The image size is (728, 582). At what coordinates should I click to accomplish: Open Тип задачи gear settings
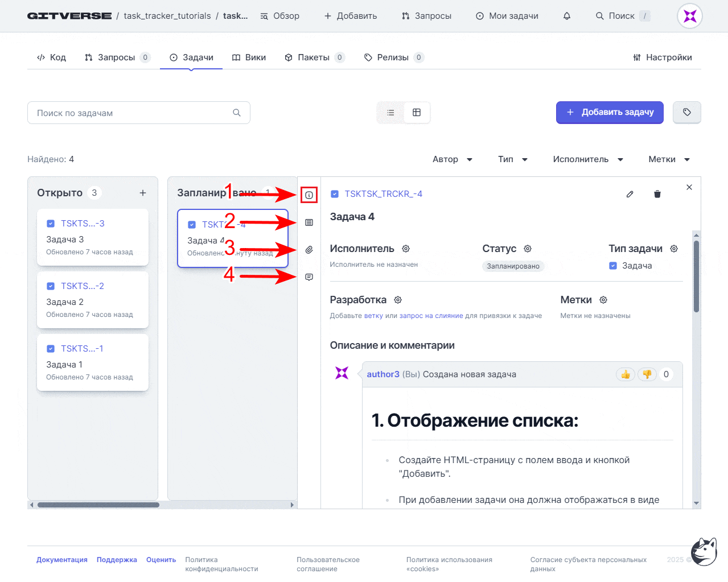click(x=674, y=249)
